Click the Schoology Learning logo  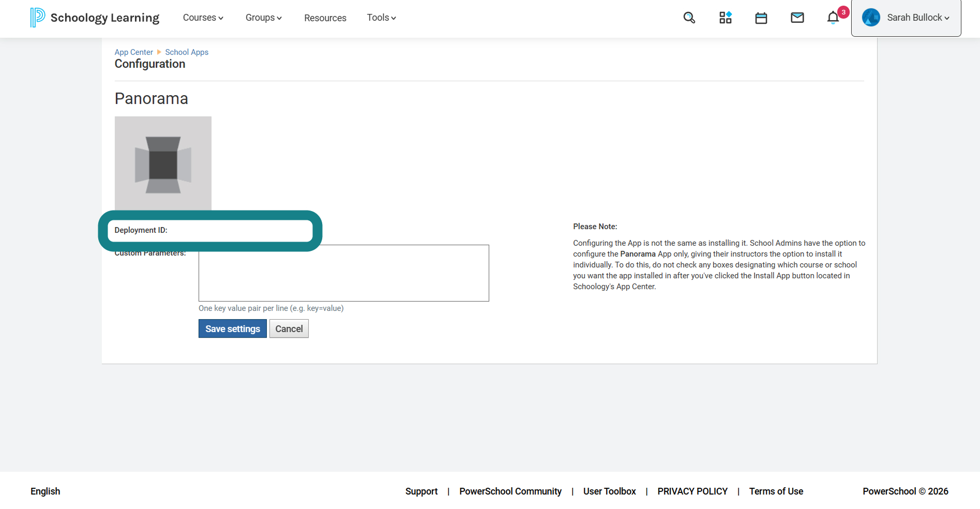click(x=95, y=18)
